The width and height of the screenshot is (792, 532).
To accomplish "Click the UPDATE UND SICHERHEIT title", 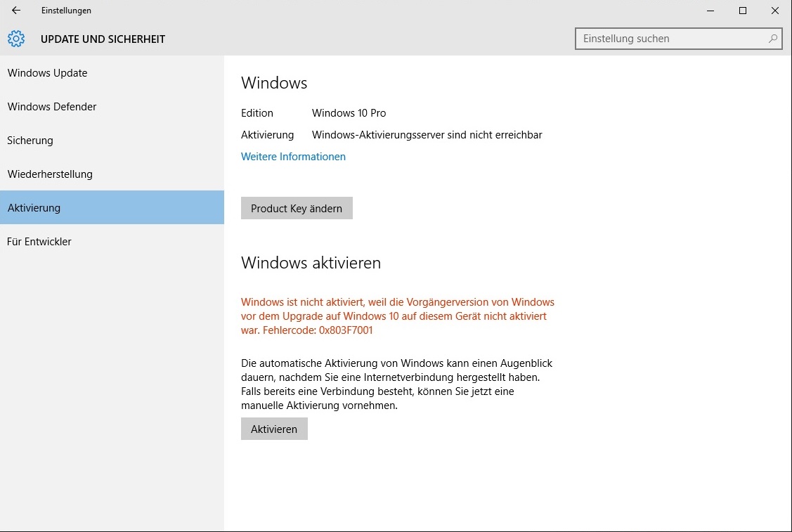I will (103, 39).
